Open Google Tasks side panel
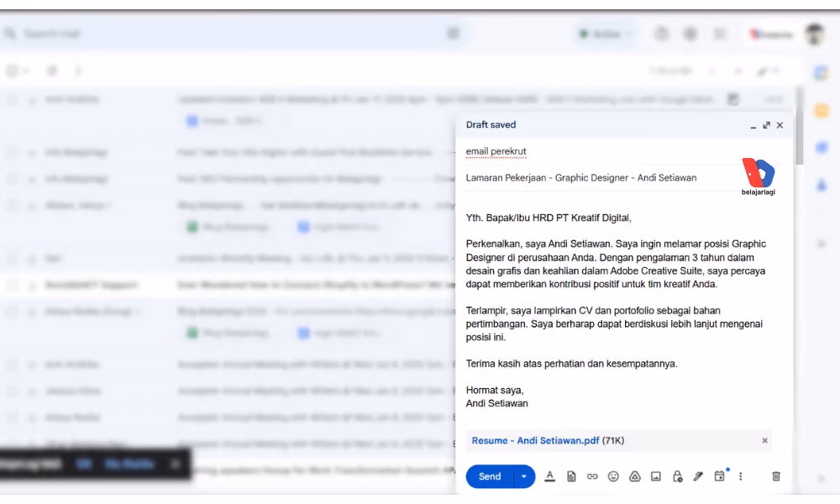This screenshot has height=504, width=840. coord(822,148)
